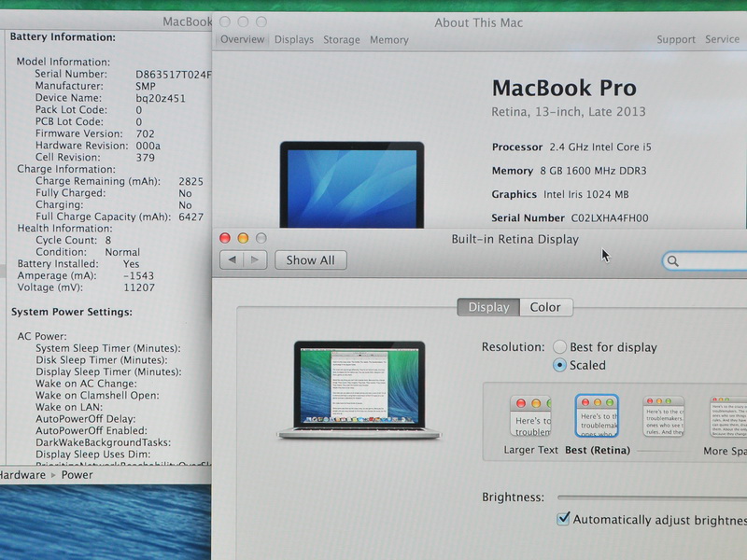The width and height of the screenshot is (747, 560).
Task: Click the Service link in About This Mac
Action: 722,39
